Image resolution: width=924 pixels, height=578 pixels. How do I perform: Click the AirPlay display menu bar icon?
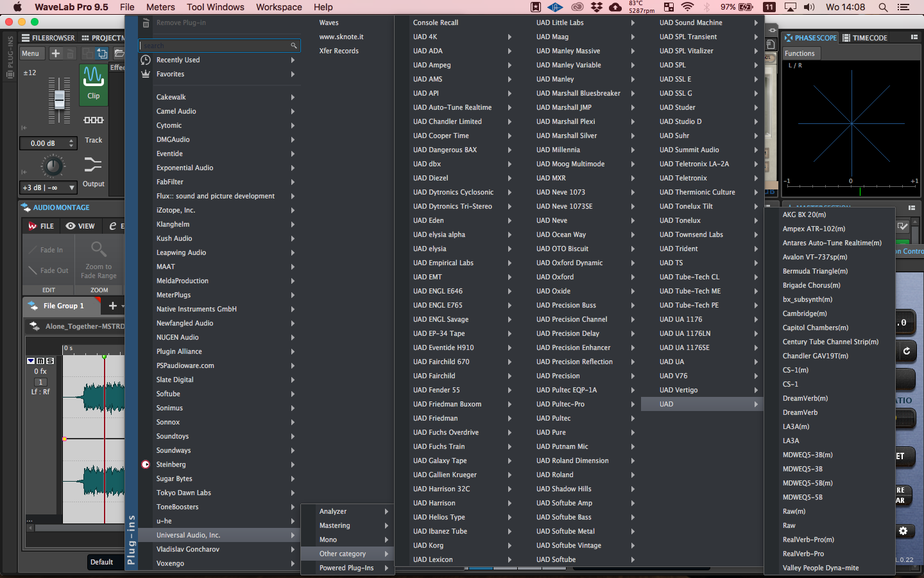791,7
